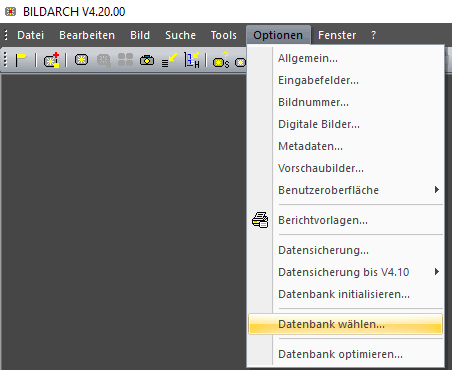Expand Datensicherung bis V4.10 submenu
452x370 pixels.
tap(345, 272)
